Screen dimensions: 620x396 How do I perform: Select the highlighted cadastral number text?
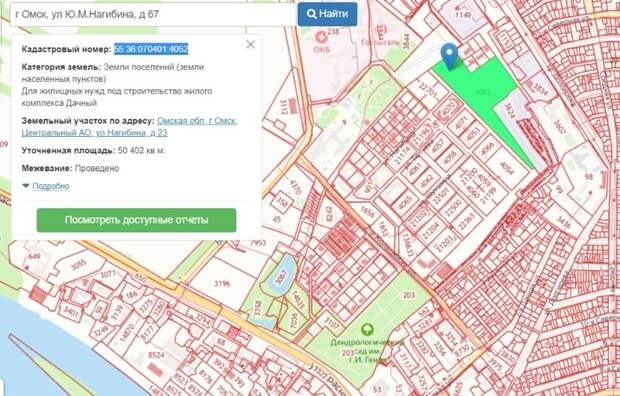[151, 49]
